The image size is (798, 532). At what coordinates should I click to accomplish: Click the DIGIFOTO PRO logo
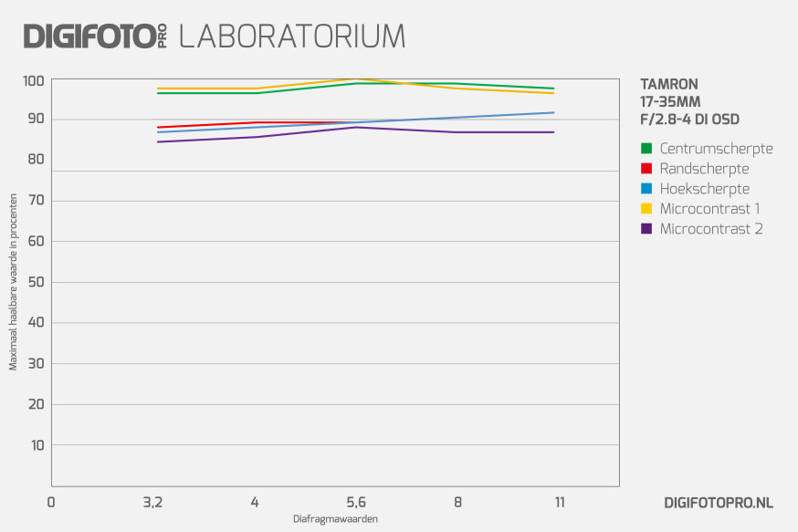95,37
